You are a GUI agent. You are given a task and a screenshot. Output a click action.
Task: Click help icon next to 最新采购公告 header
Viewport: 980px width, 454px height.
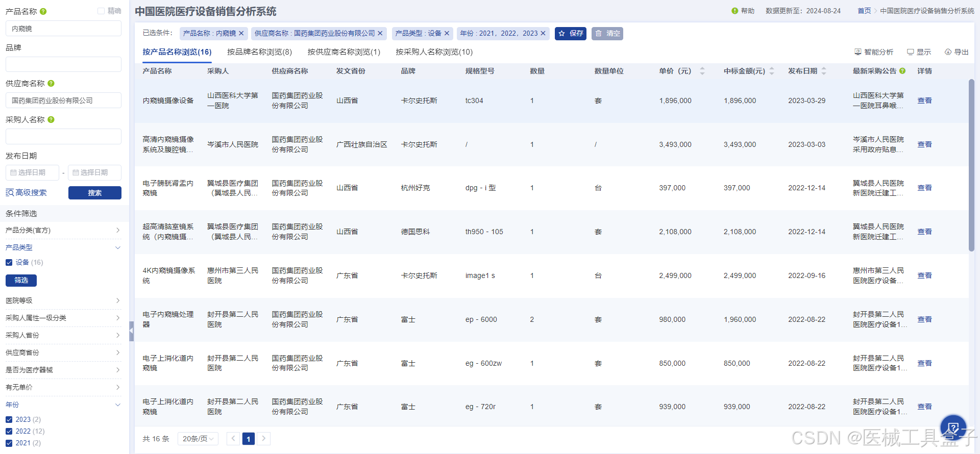click(902, 71)
